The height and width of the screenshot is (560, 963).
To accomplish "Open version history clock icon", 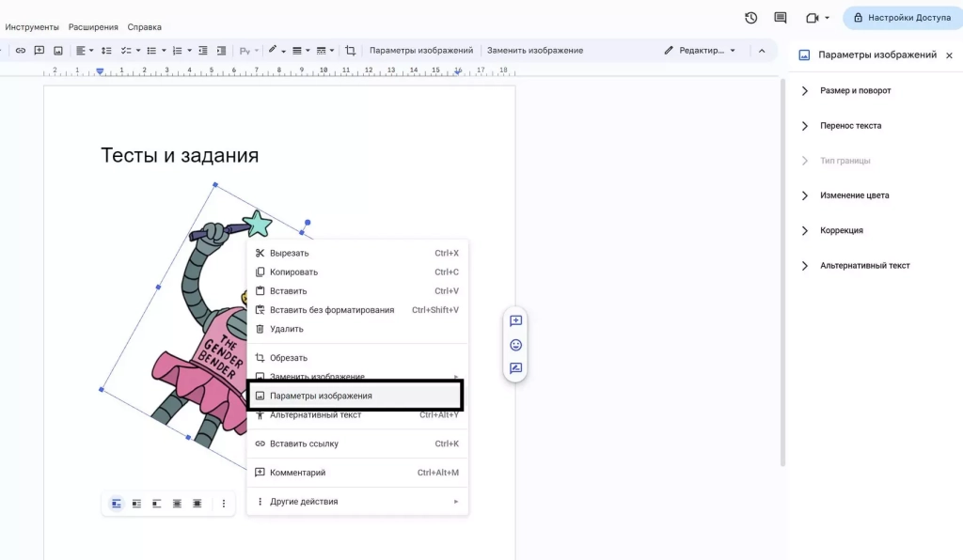I will click(750, 18).
